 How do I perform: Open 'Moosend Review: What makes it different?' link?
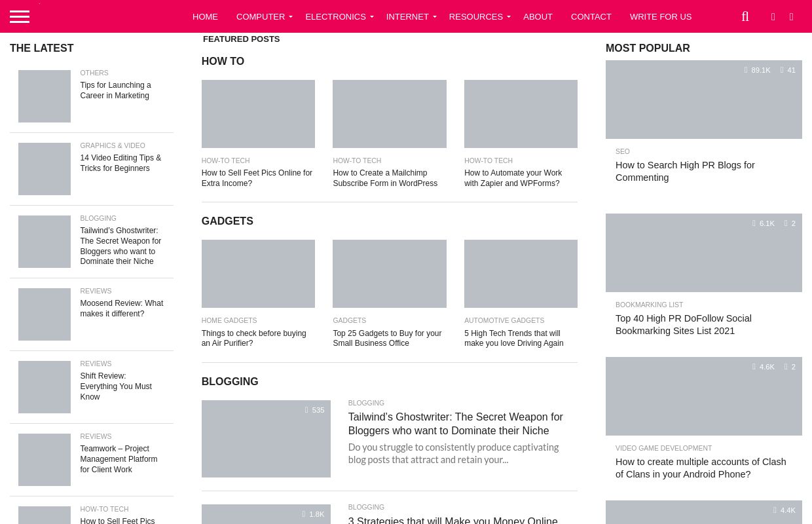[121, 309]
